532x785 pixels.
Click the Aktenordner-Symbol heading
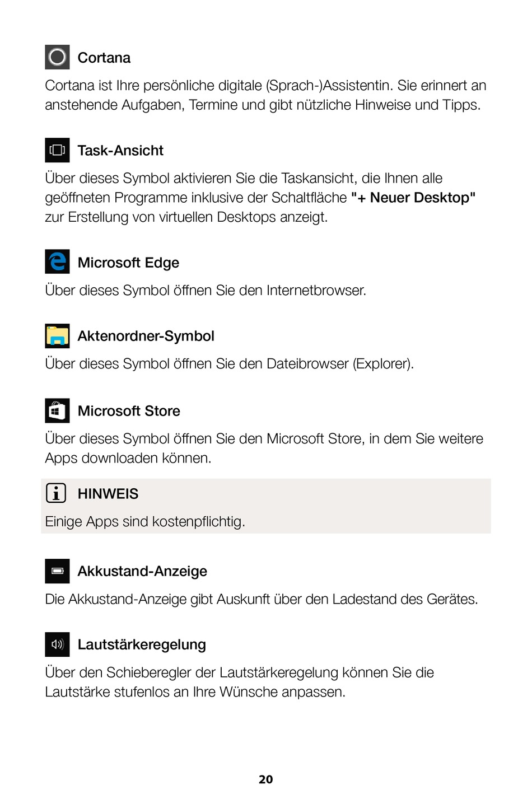click(x=146, y=336)
